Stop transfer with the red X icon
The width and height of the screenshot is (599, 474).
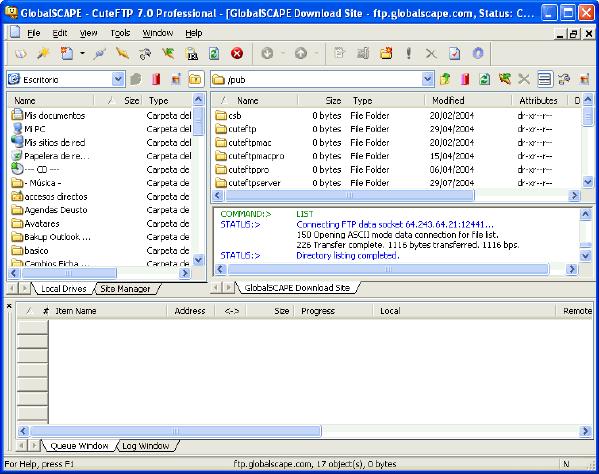[x=237, y=54]
